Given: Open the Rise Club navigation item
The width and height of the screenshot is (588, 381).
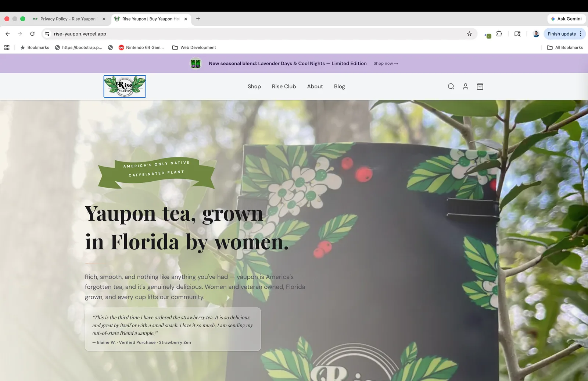Looking at the screenshot, I should [284, 86].
